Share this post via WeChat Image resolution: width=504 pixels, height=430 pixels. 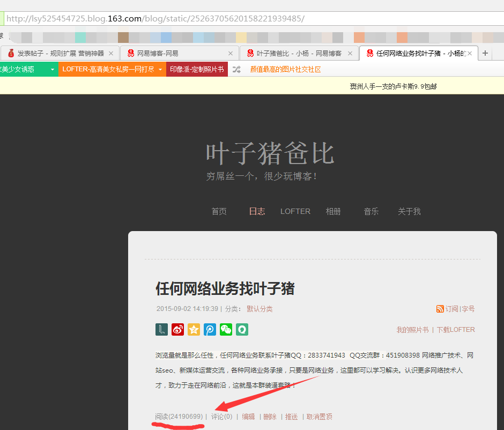(226, 329)
